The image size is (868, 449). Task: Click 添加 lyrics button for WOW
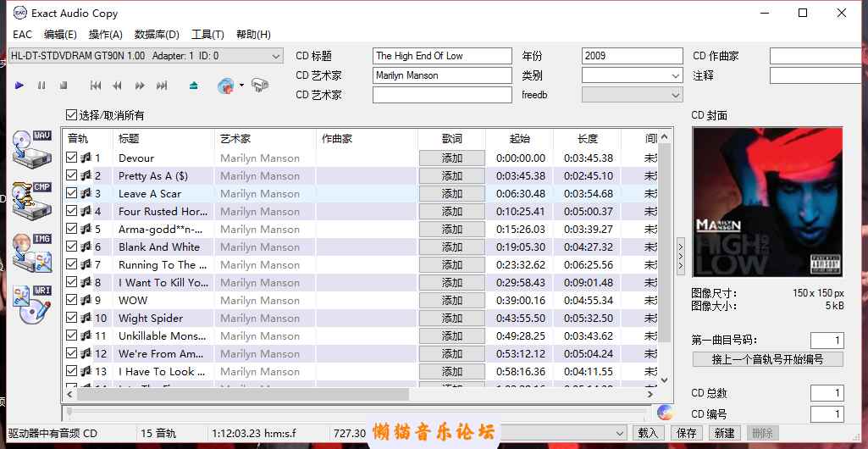pyautogui.click(x=451, y=300)
